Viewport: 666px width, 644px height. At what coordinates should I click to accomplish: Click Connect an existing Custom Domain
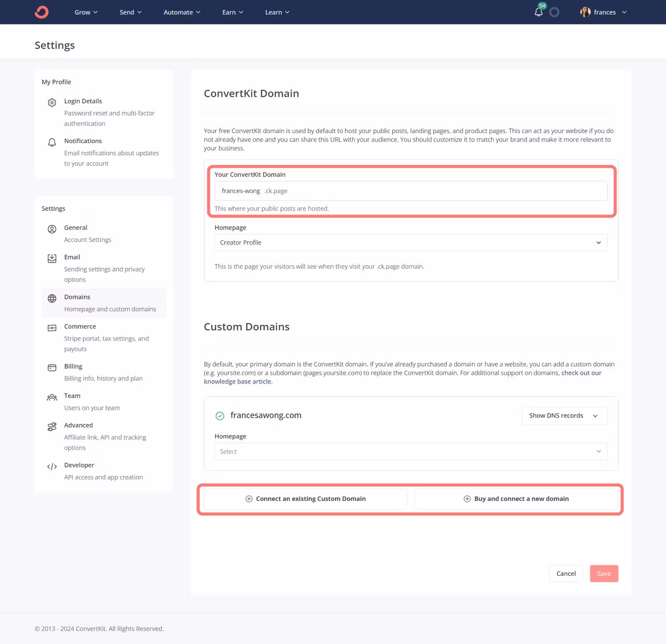(x=306, y=499)
